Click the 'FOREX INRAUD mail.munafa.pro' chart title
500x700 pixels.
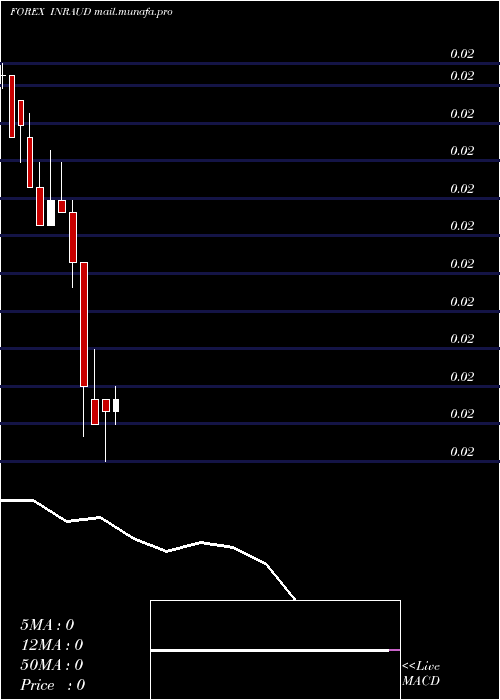coord(91,12)
